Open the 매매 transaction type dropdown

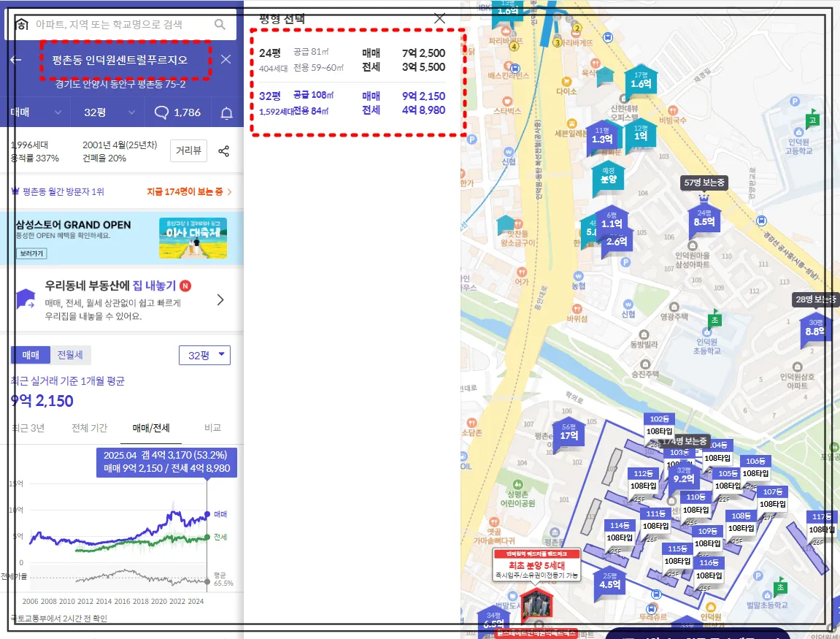click(x=36, y=112)
